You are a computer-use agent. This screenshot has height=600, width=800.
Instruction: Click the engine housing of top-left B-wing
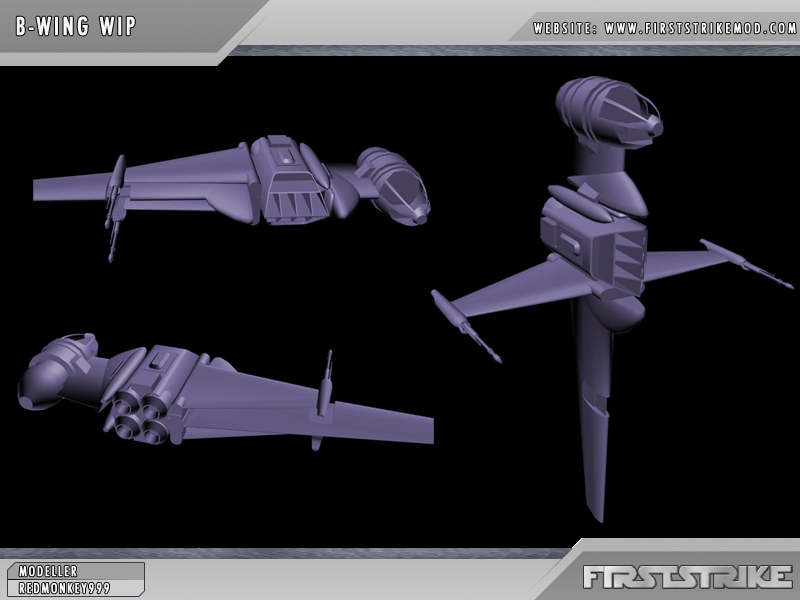coord(291,180)
